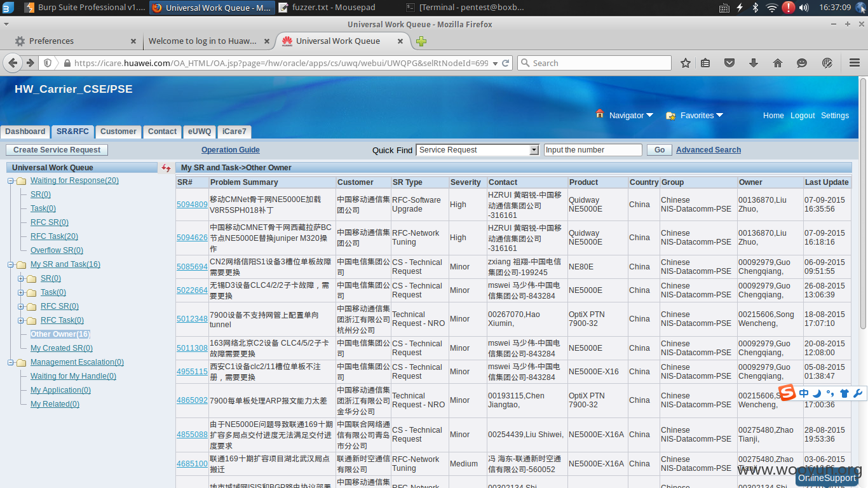The width and height of the screenshot is (868, 488).
Task: Click the tracking protection shield icon
Action: 48,63
